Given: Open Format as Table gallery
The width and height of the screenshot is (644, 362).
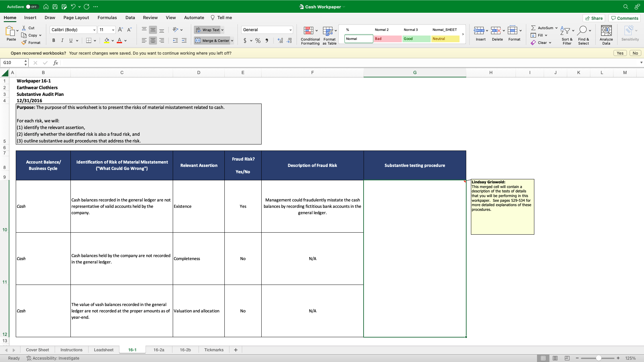Looking at the screenshot, I should pos(328,31).
